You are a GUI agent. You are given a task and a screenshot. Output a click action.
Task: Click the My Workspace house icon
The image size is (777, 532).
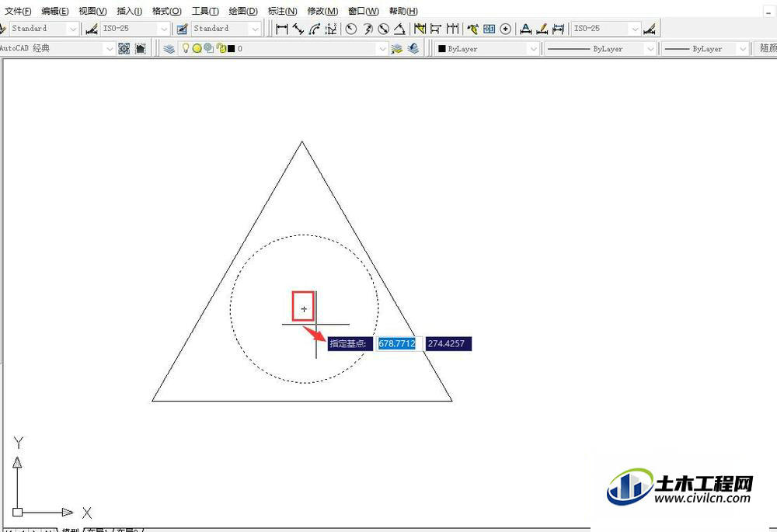tap(141, 48)
